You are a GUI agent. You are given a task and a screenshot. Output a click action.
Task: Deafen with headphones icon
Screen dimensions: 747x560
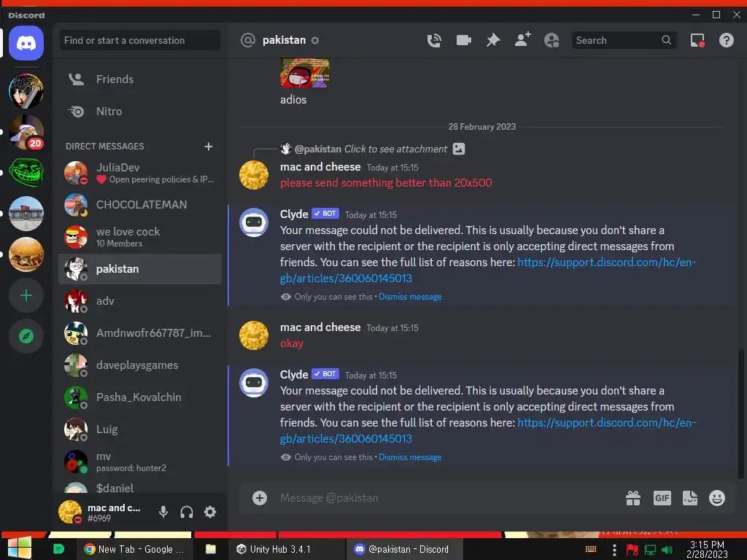(187, 512)
